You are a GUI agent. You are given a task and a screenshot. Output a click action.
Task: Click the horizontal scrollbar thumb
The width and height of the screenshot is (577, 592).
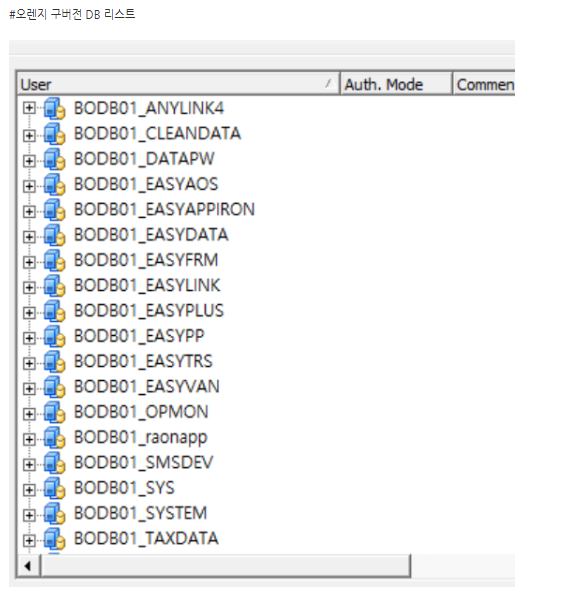pyautogui.click(x=225, y=566)
